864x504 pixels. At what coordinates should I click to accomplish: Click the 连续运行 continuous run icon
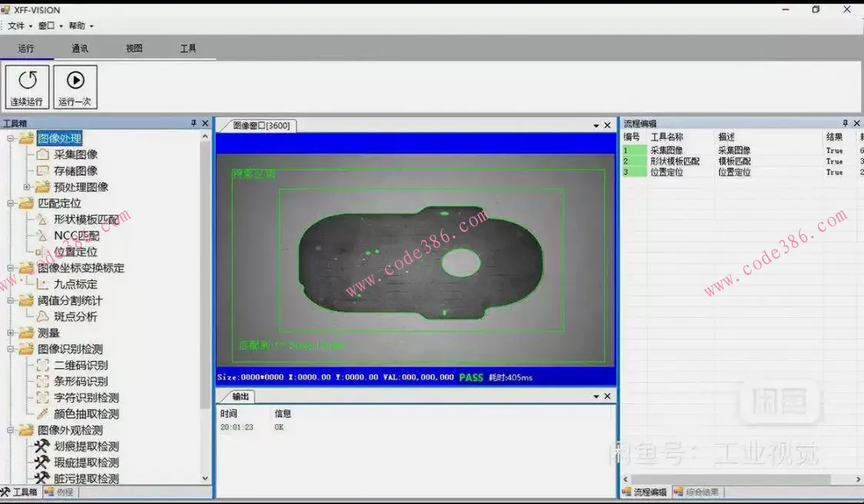tap(28, 87)
